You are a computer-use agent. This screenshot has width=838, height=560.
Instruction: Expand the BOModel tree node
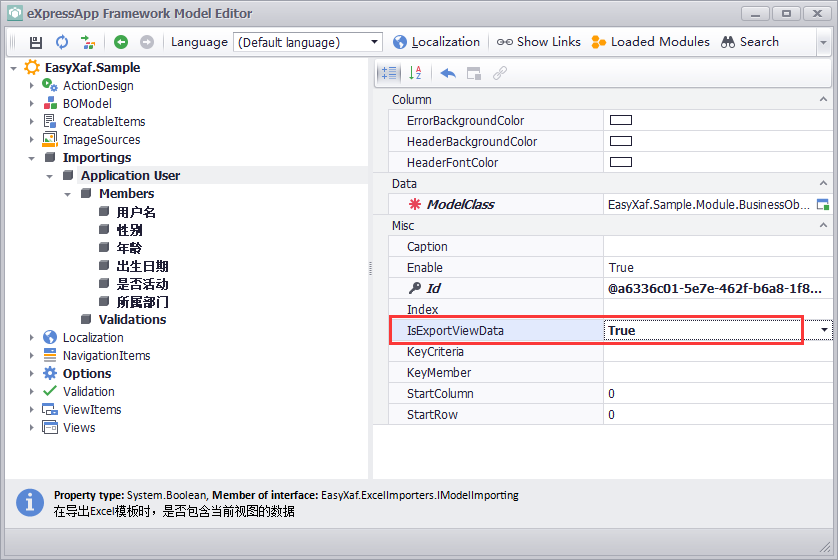(32, 104)
